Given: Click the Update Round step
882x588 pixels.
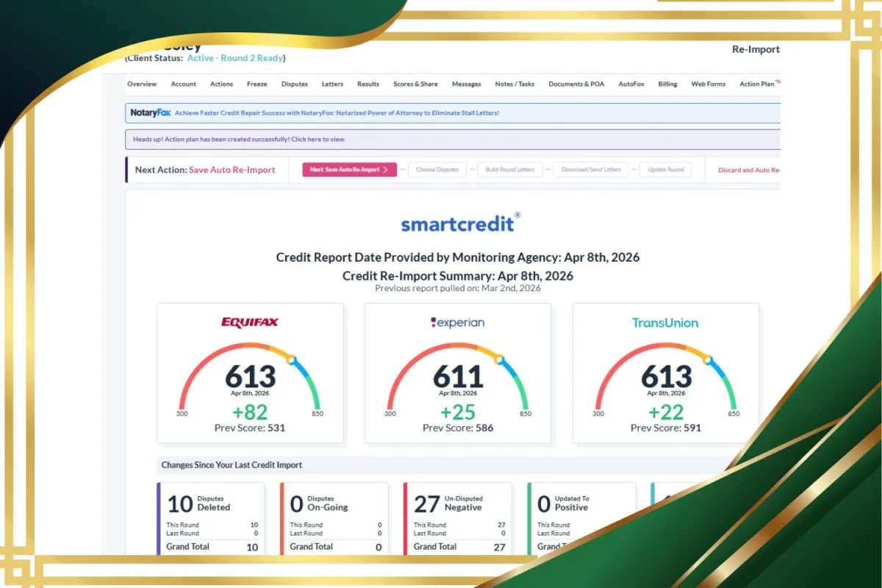Looking at the screenshot, I should click(x=666, y=170).
